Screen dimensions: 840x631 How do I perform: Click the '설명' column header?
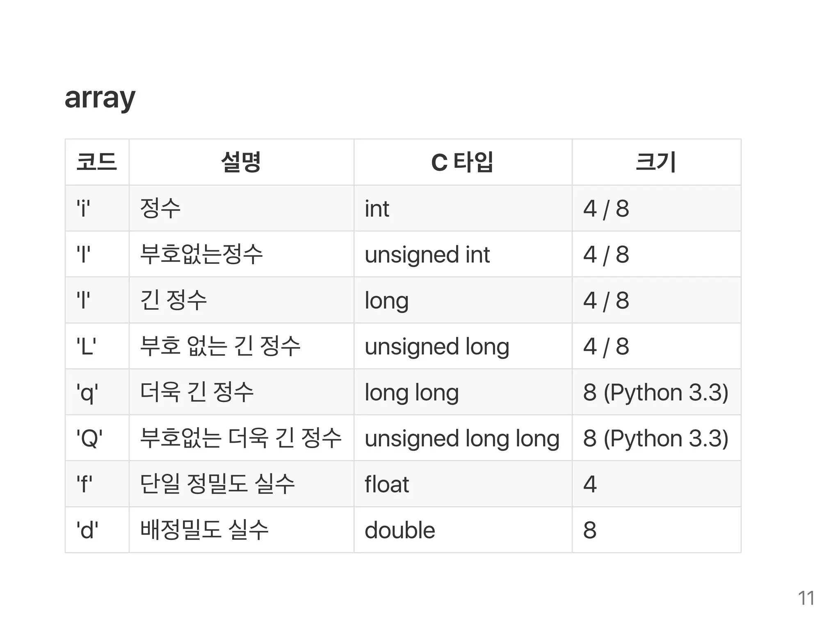pos(241,162)
